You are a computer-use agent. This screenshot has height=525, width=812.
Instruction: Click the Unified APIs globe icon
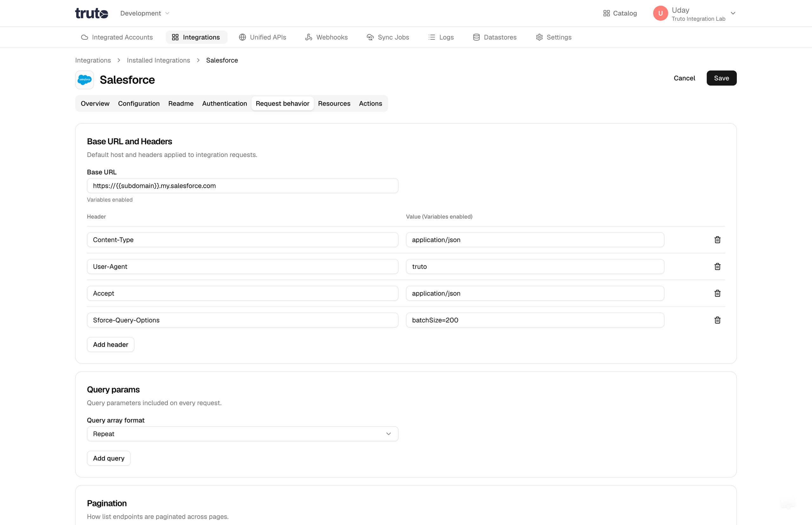coord(242,37)
